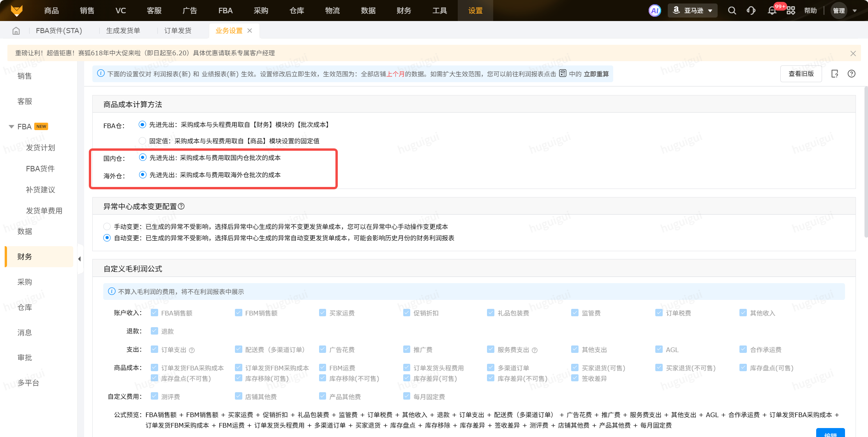Image resolution: width=868 pixels, height=437 pixels.
Task: Click the AI assistant icon
Action: (655, 11)
